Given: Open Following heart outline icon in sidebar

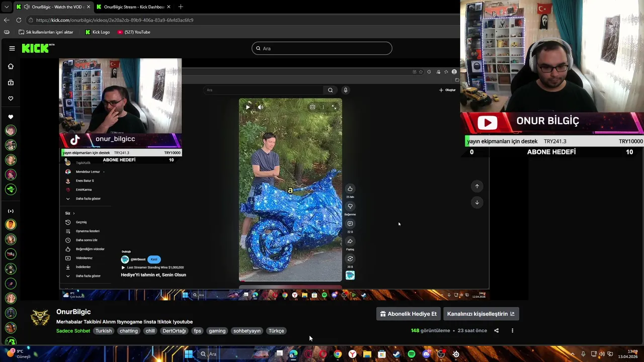Looking at the screenshot, I should [x=11, y=99].
